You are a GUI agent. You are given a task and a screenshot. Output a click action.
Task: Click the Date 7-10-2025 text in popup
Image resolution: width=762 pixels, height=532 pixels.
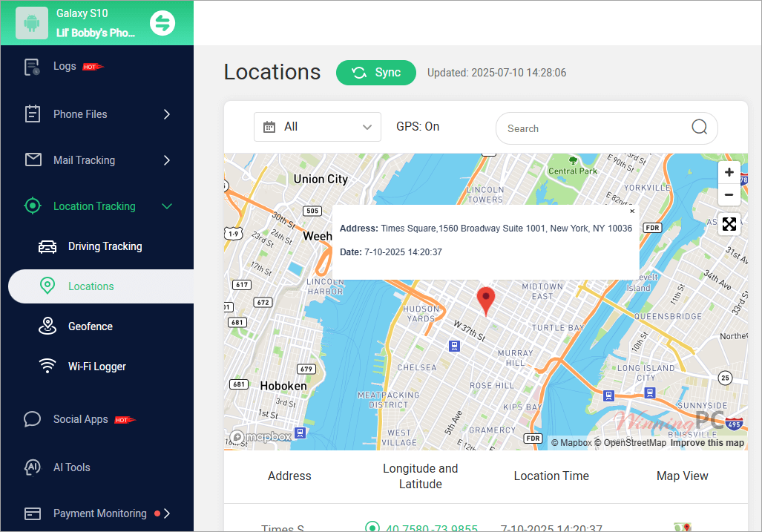pyautogui.click(x=391, y=252)
